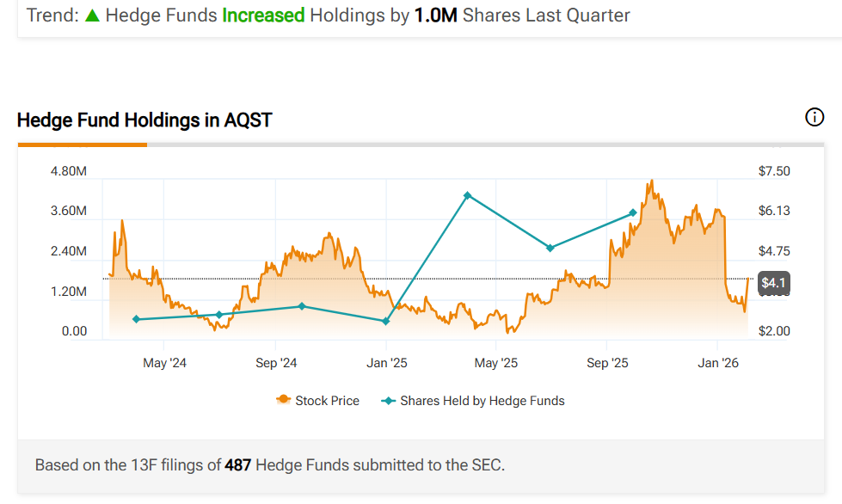Viewport: 842px width, 504px height.
Task: Click the orange tab indicator under heading
Action: 83,144
